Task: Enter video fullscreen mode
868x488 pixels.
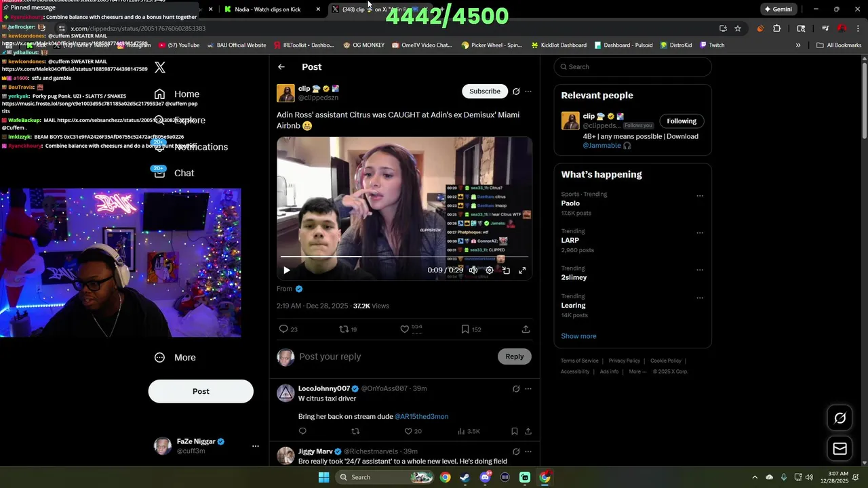Action: 522,270
